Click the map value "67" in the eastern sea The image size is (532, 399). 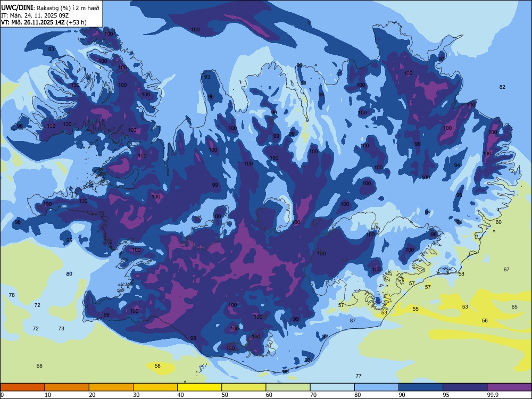tap(506, 270)
